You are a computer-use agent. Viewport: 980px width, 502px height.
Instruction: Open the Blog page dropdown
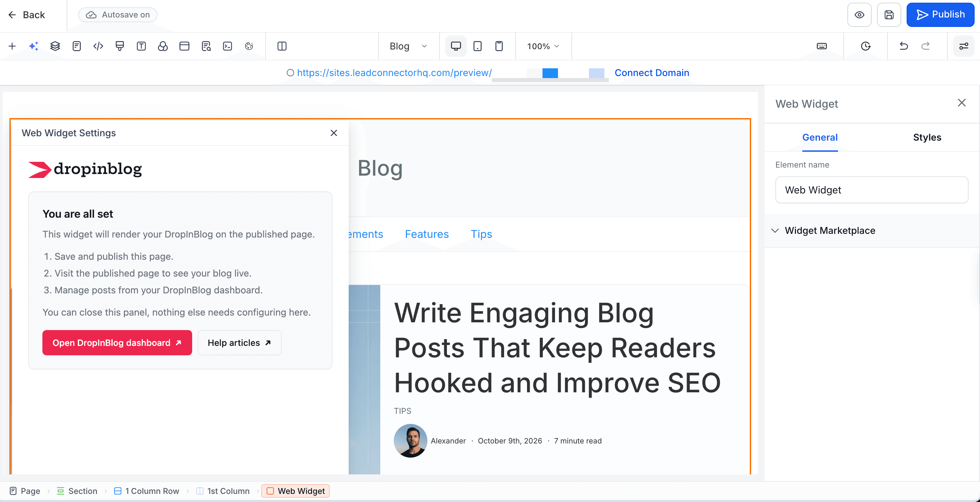[408, 46]
